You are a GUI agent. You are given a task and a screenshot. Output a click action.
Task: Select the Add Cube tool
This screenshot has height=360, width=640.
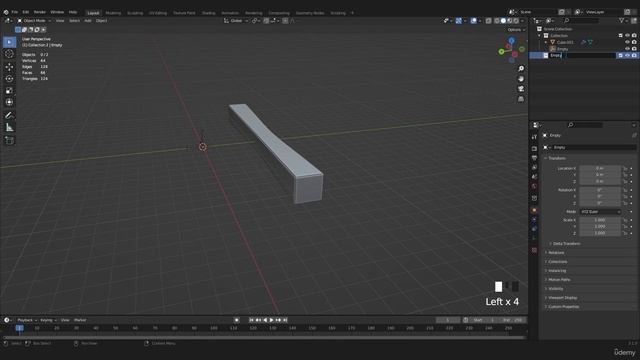[x=9, y=141]
